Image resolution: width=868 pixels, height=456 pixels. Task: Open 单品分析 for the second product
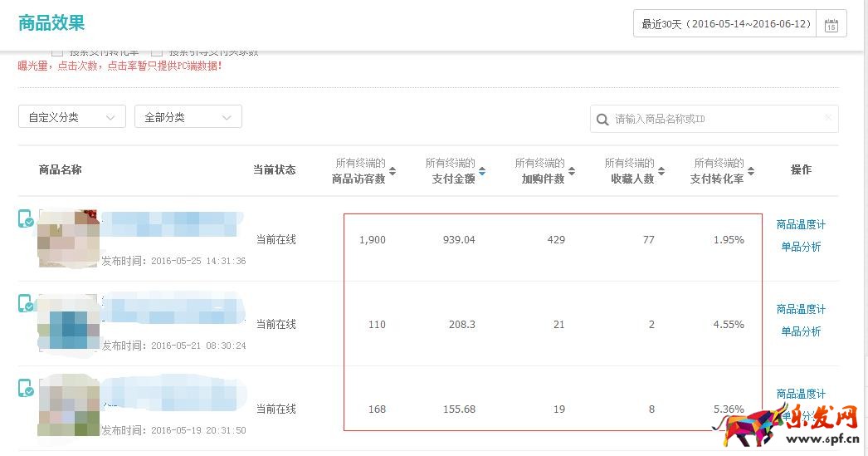[x=801, y=331]
